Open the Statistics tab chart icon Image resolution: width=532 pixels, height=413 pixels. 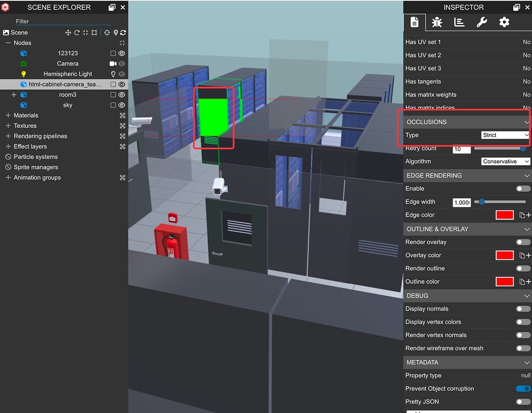coord(460,22)
